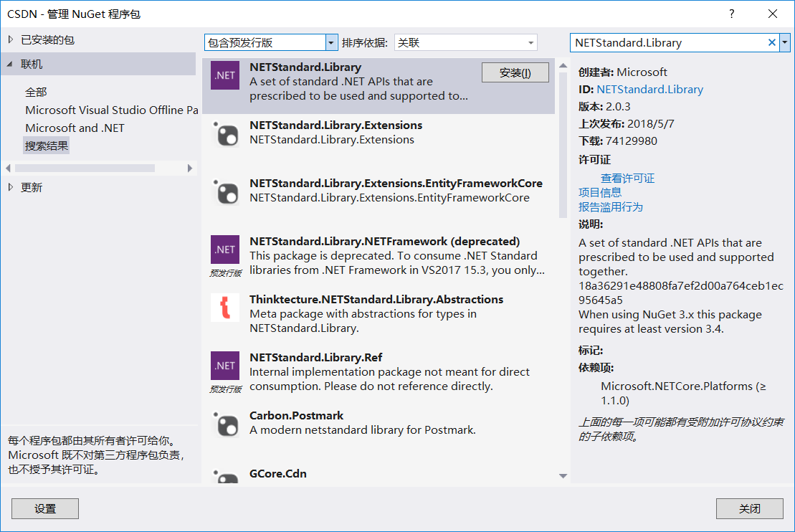795x532 pixels.
Task: Click the 版本: 2.0.3 text
Action: pyautogui.click(x=604, y=107)
